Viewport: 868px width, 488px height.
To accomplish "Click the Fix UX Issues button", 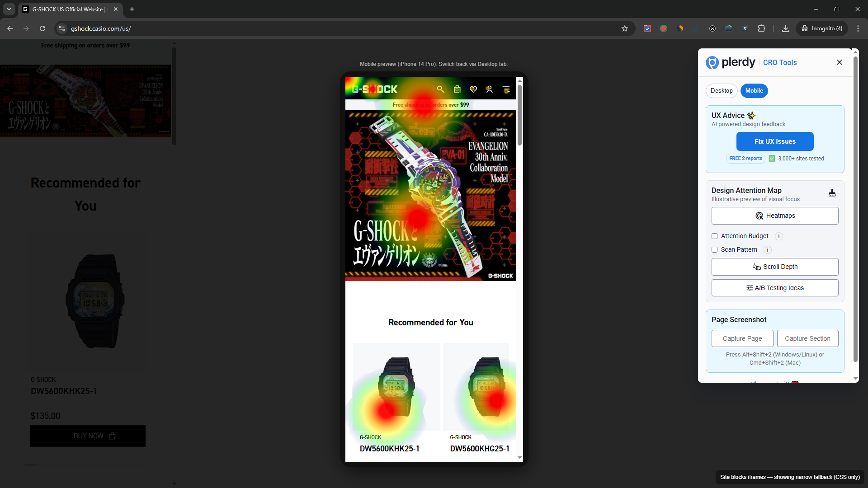I will click(775, 141).
